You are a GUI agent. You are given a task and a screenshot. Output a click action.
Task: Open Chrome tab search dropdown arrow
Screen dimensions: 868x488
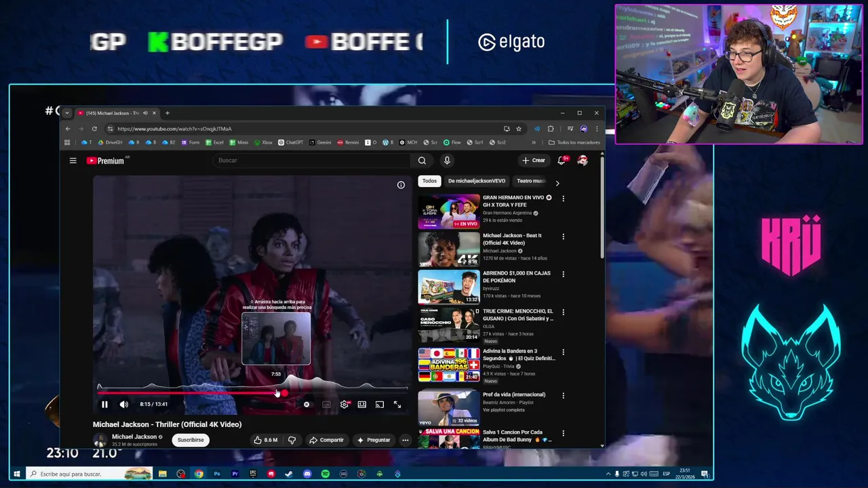coord(66,113)
